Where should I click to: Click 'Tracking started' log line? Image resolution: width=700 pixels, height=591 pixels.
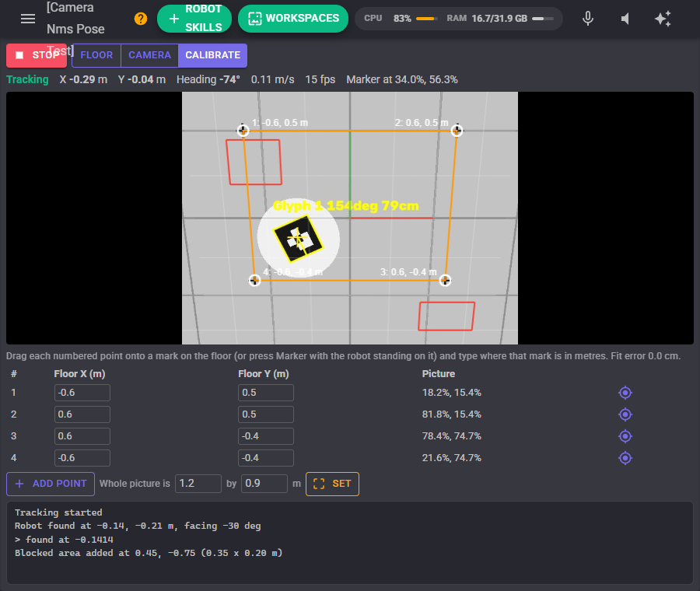coord(58,512)
